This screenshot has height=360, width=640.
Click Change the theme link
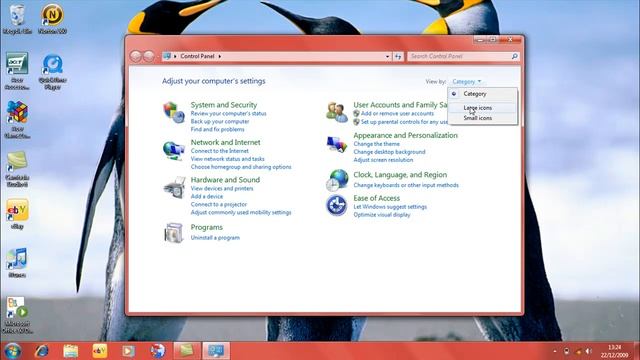(x=376, y=144)
